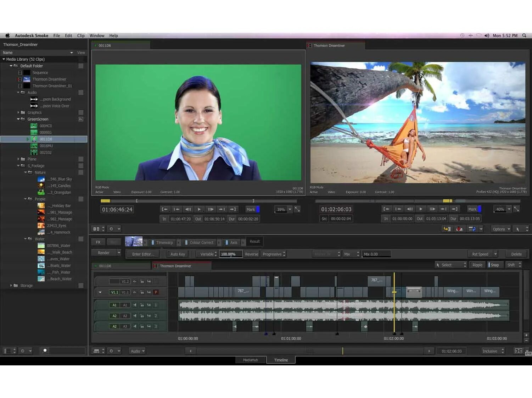Toggle the primary P flag on V1.1
This screenshot has height=398, width=532.
156,293
